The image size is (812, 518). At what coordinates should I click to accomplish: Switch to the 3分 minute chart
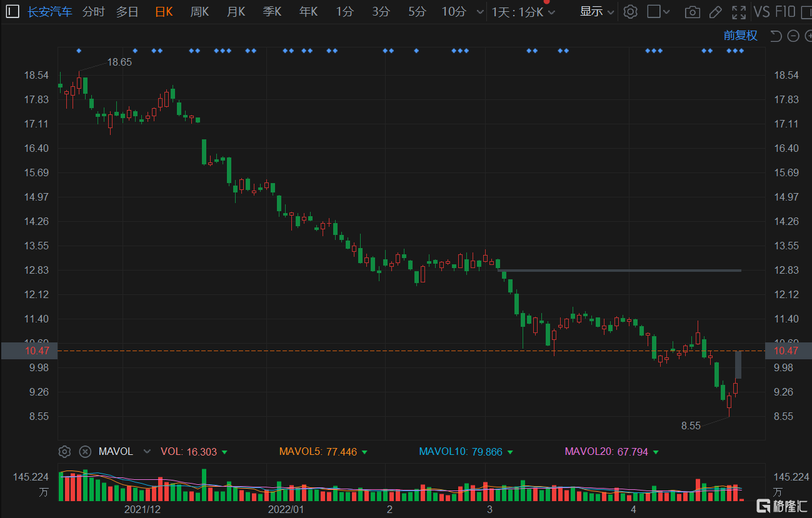pos(381,11)
